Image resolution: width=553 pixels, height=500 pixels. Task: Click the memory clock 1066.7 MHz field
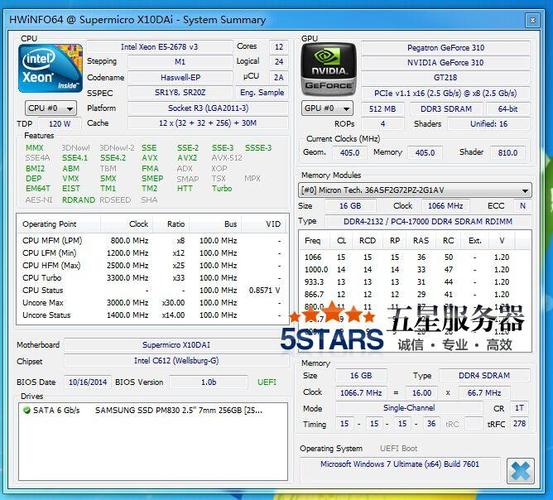(361, 392)
